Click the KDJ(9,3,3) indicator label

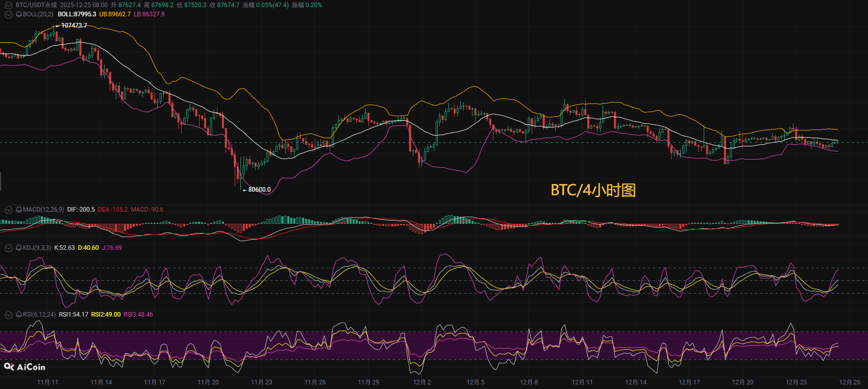(x=37, y=248)
